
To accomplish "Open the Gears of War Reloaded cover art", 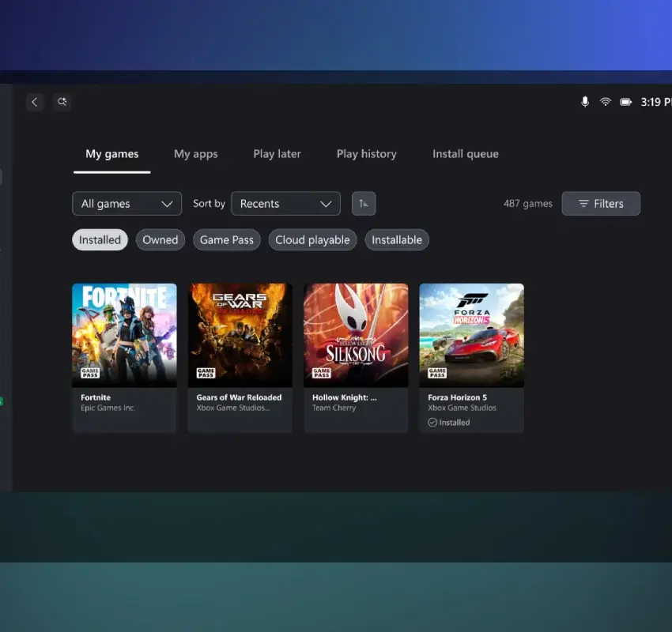I will pos(240,335).
